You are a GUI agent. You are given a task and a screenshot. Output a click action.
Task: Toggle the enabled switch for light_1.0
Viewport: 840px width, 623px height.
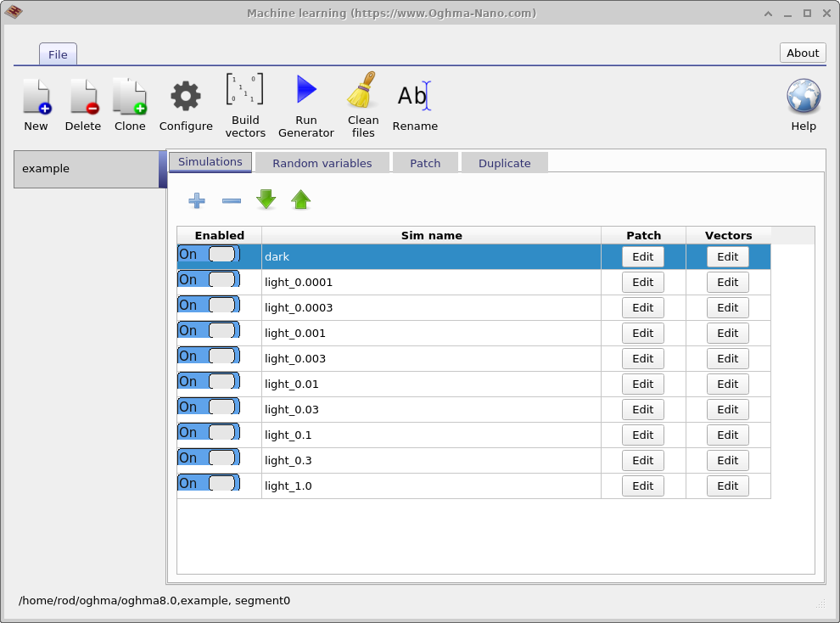209,484
